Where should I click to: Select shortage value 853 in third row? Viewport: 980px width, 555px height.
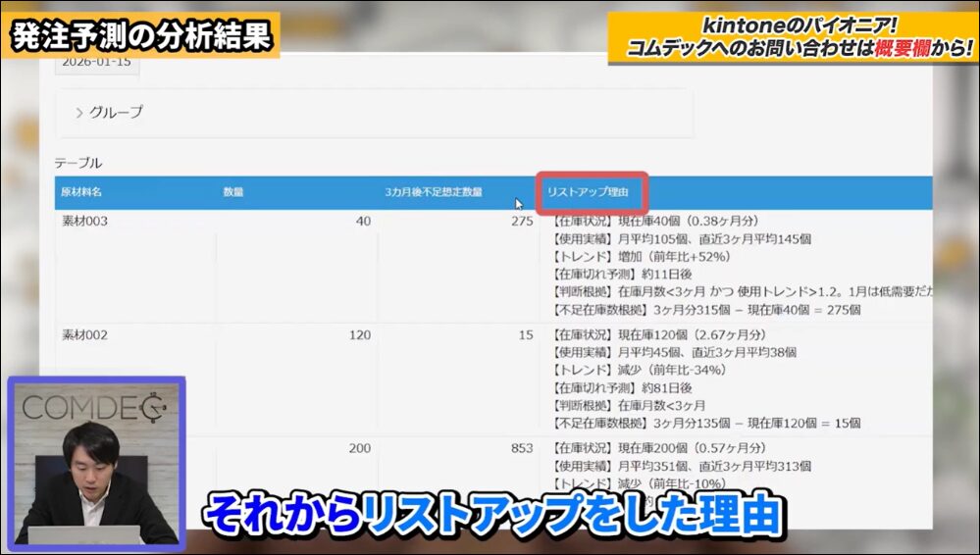[x=521, y=448]
